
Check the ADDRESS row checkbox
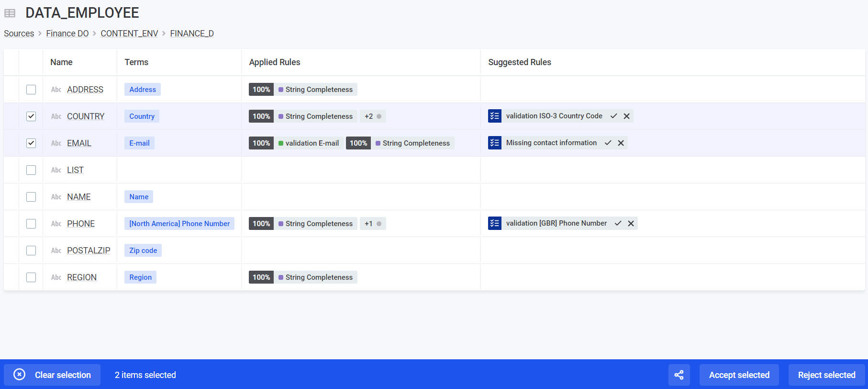coord(31,90)
